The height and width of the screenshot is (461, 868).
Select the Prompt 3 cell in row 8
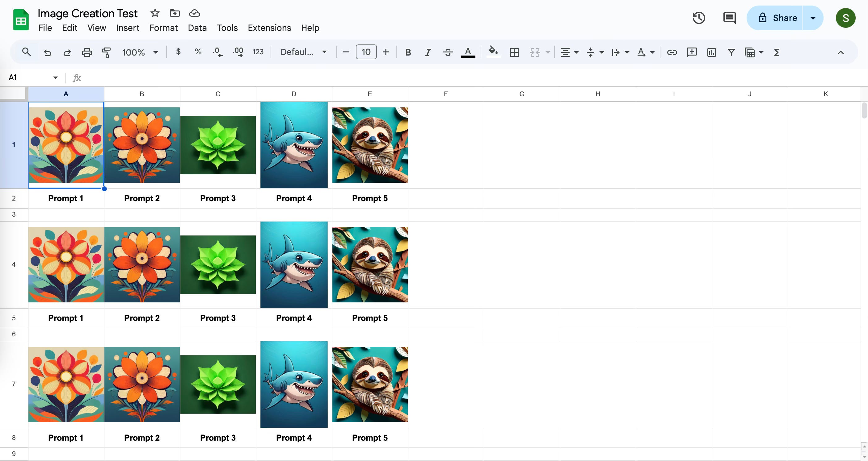tap(218, 438)
